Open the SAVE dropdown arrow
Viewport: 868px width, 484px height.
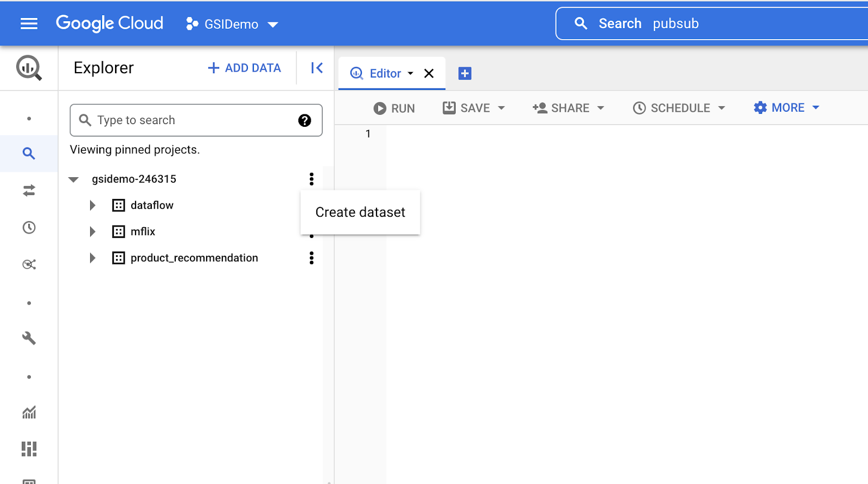(x=501, y=108)
